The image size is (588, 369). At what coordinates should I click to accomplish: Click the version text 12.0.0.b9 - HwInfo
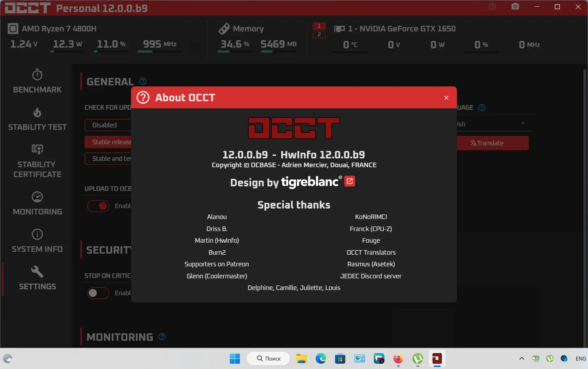point(294,155)
